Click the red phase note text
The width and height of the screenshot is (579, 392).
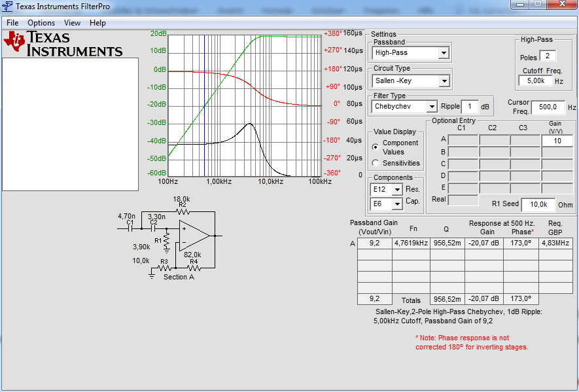(472, 342)
